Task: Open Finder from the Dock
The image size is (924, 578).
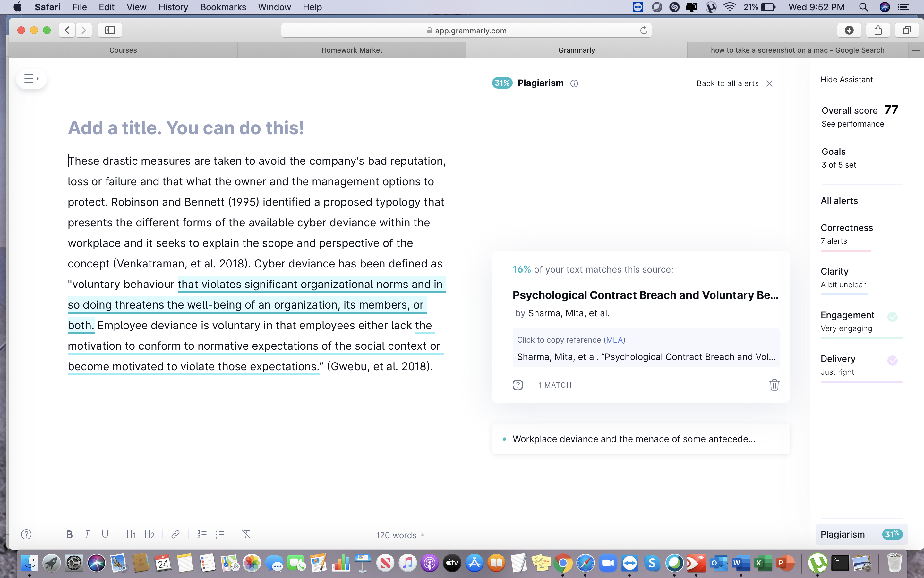Action: pos(30,563)
